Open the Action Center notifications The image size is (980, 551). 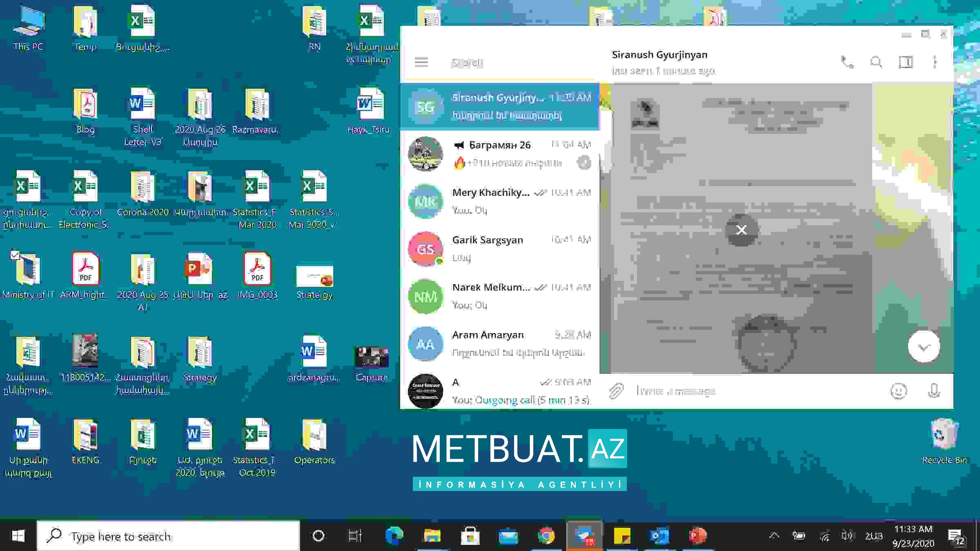pos(955,536)
